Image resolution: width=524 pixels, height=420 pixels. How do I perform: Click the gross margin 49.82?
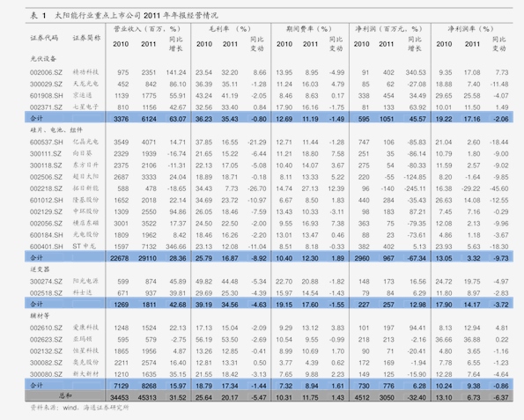pyautogui.click(x=203, y=282)
